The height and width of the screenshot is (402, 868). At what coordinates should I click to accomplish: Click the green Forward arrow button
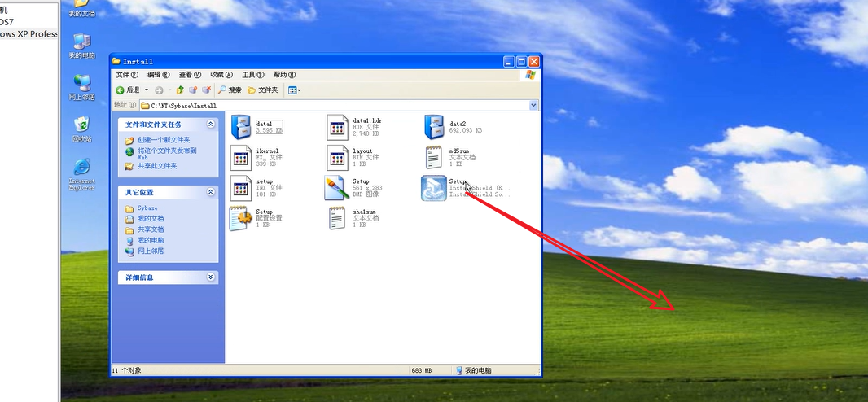click(x=159, y=90)
